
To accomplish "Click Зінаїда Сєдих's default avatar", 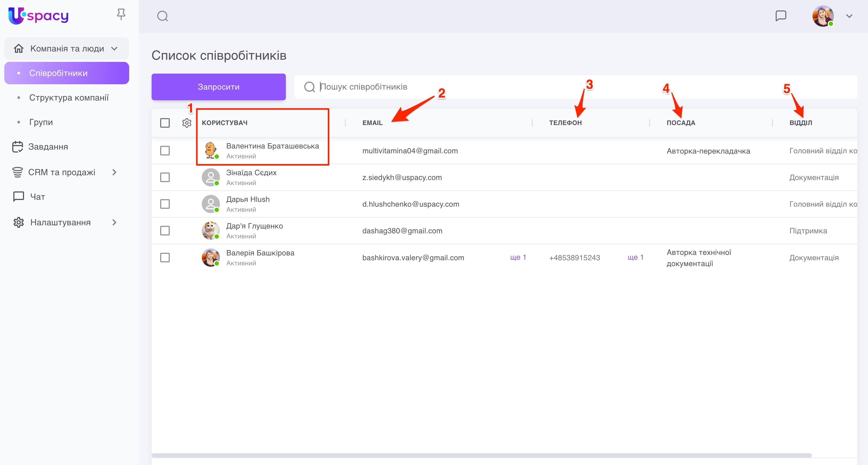I will [x=211, y=177].
